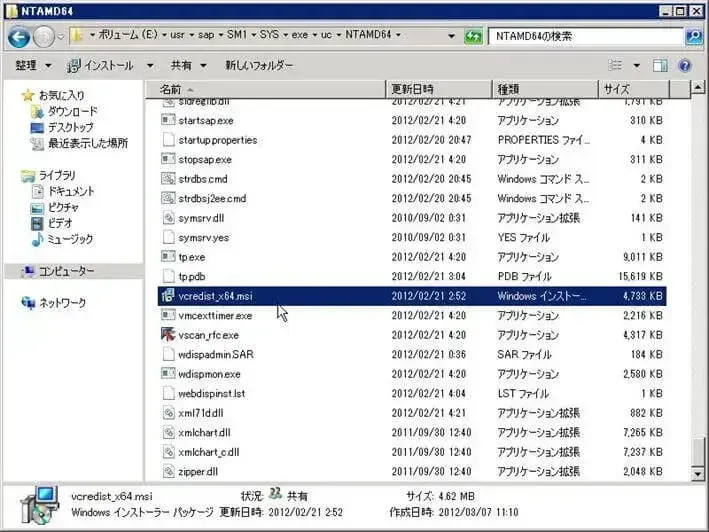Click the volume (E:) breadcrumb segment
This screenshot has width=709, height=532.
pos(128,35)
